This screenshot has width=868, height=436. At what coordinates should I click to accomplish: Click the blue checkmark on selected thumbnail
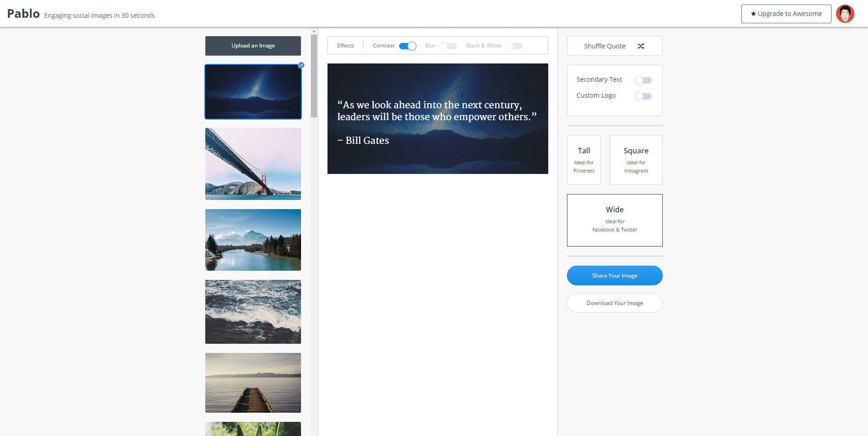coord(301,65)
